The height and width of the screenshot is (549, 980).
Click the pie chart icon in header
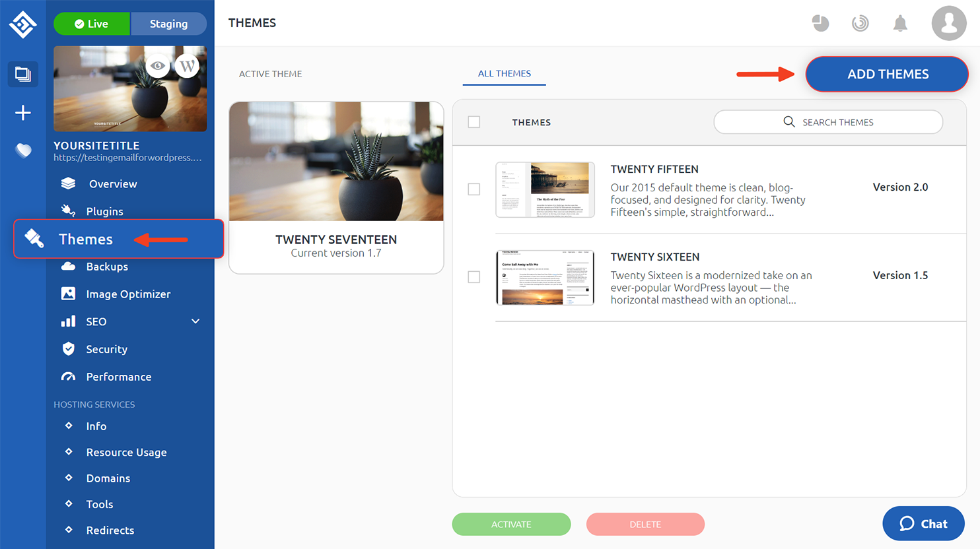[820, 23]
